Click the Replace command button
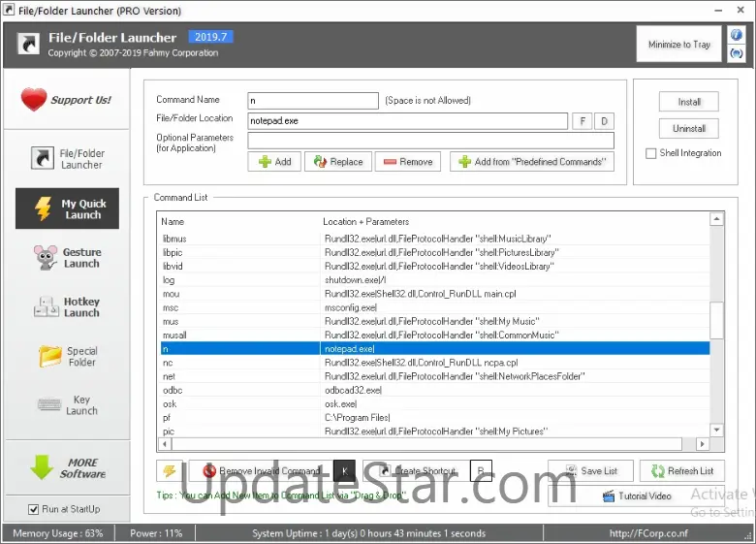756x544 pixels. [x=338, y=162]
